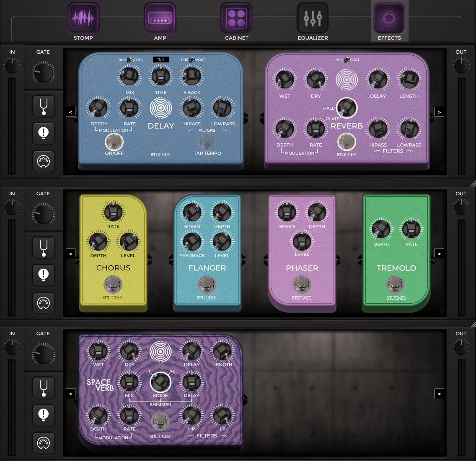This screenshot has width=476, height=461.
Task: Toggle the Delay pedal ON/OFF footswitch
Action: (114, 142)
